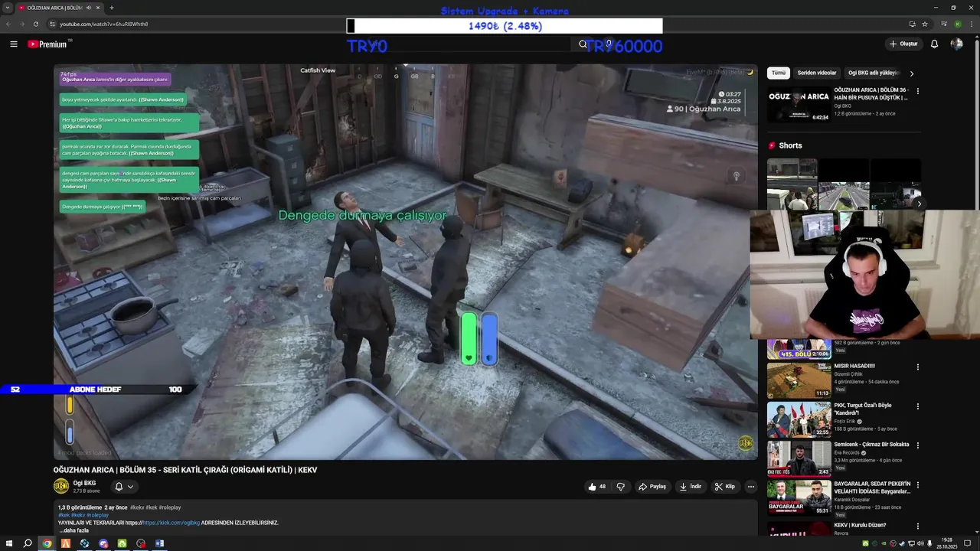The width and height of the screenshot is (980, 551).
Task: Expand description with ...daha fazla
Action: point(74,530)
